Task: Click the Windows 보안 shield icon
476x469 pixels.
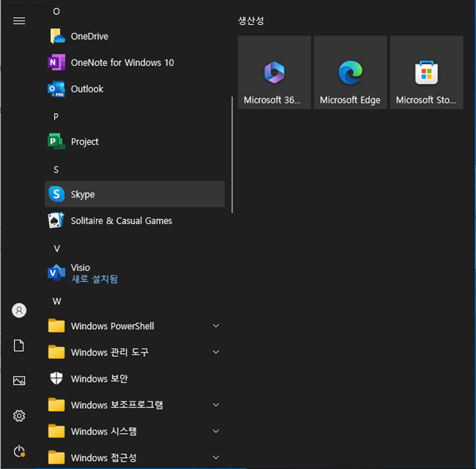Action: tap(56, 378)
